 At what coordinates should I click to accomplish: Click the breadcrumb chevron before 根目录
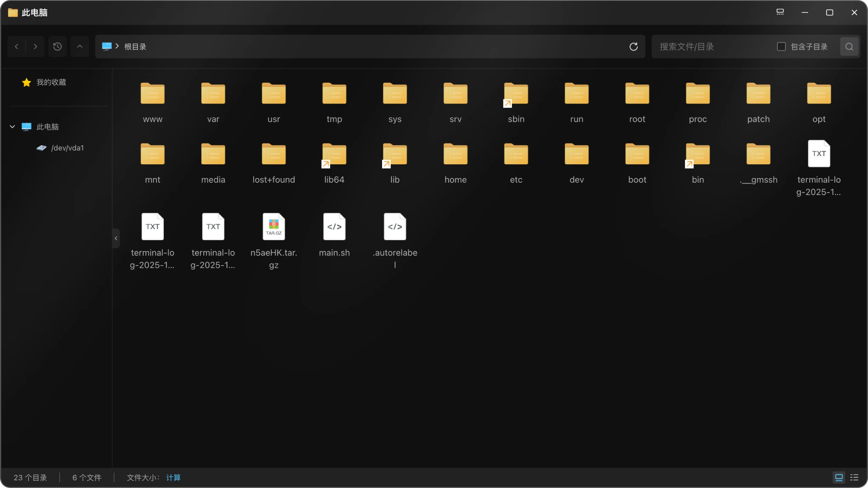[x=117, y=46]
